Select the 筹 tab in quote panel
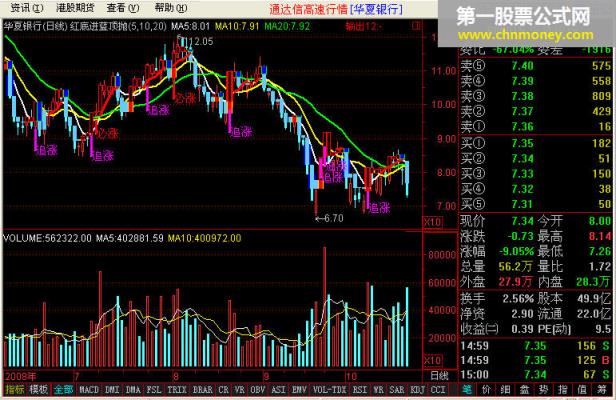Screen dimensions: 616x400 tap(602, 389)
